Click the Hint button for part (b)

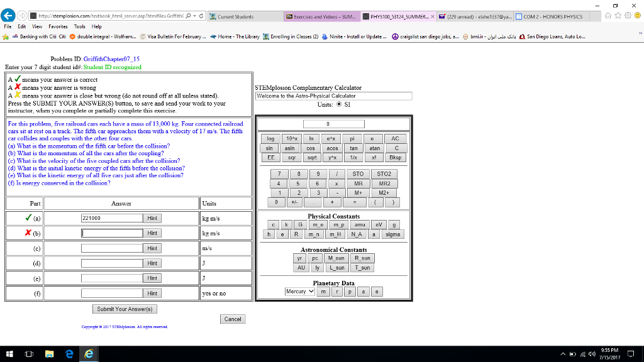152,233
